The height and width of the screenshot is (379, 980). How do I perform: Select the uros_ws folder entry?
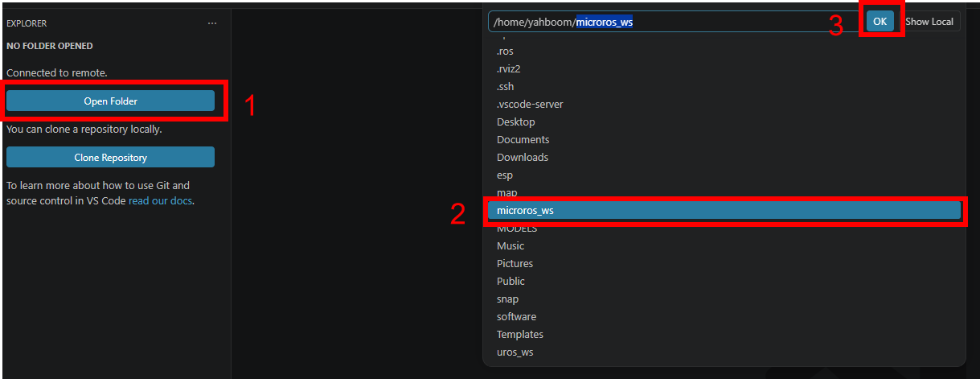pos(724,352)
